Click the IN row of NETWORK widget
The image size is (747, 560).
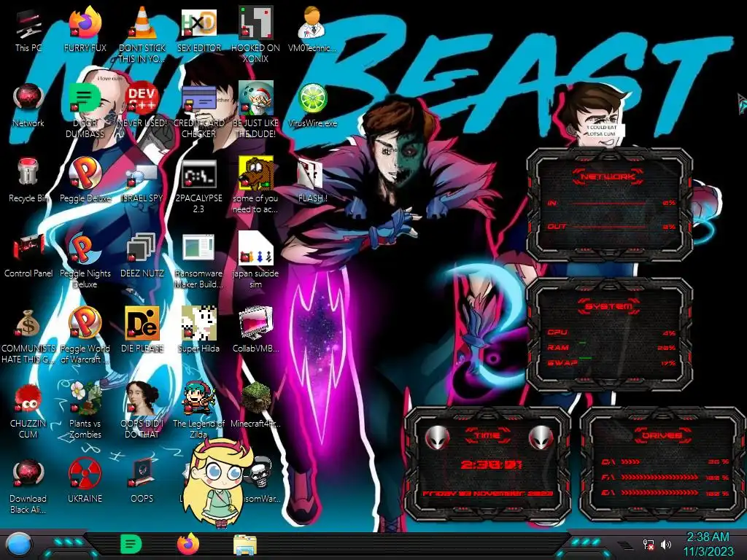[x=611, y=203]
